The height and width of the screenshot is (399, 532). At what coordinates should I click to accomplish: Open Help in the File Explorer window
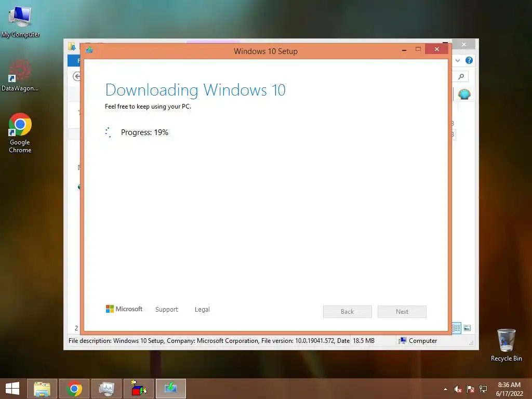(469, 60)
